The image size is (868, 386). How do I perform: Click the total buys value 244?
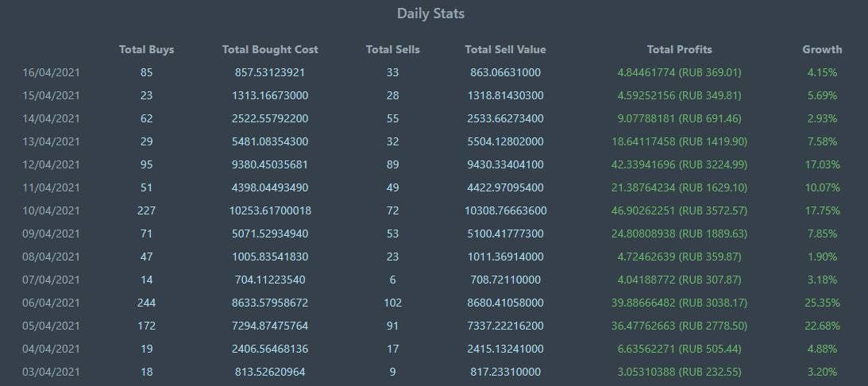click(146, 303)
